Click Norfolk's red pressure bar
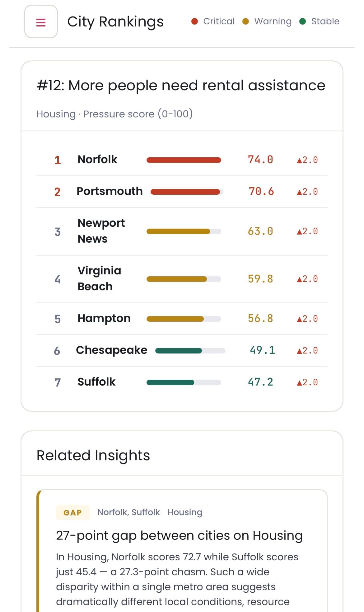This screenshot has width=364, height=612. pyautogui.click(x=184, y=160)
